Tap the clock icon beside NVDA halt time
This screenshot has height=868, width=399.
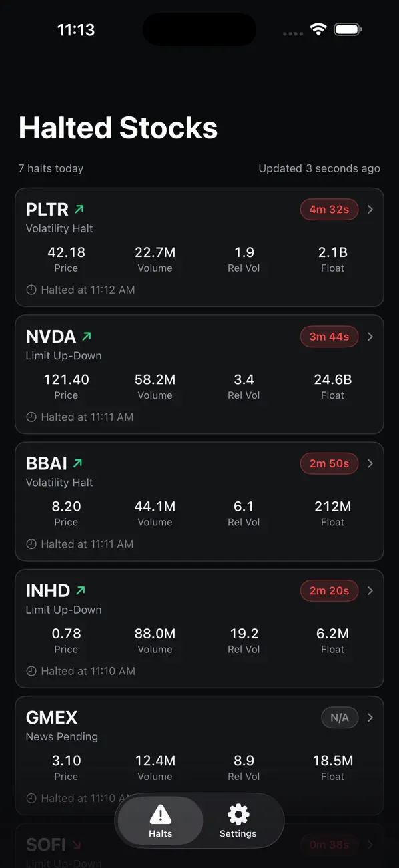pyautogui.click(x=31, y=417)
